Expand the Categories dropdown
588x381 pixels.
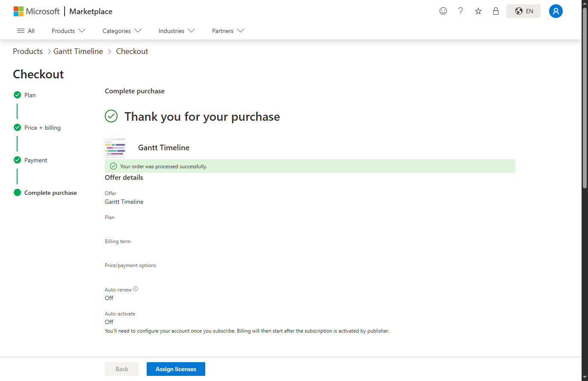(x=122, y=31)
